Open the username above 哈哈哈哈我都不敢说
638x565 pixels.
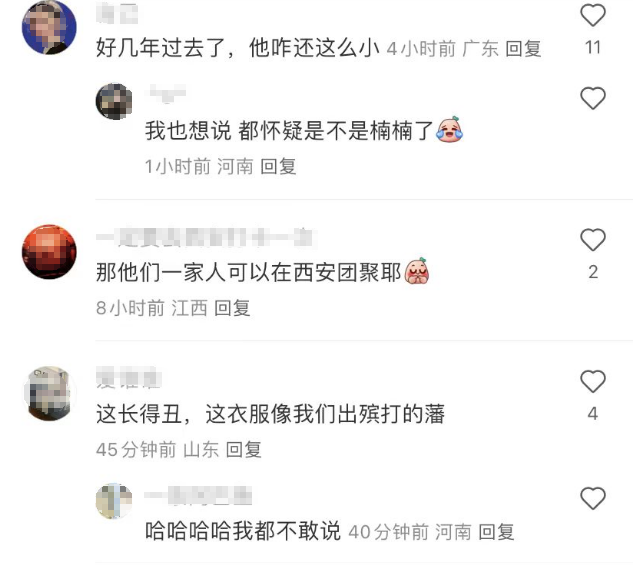[198, 495]
